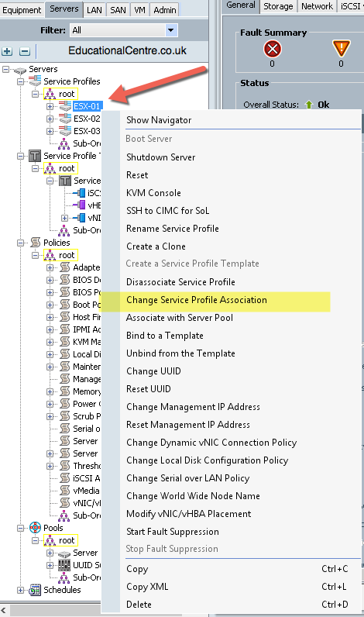Click the Pools lifebuoy icon

[35, 528]
